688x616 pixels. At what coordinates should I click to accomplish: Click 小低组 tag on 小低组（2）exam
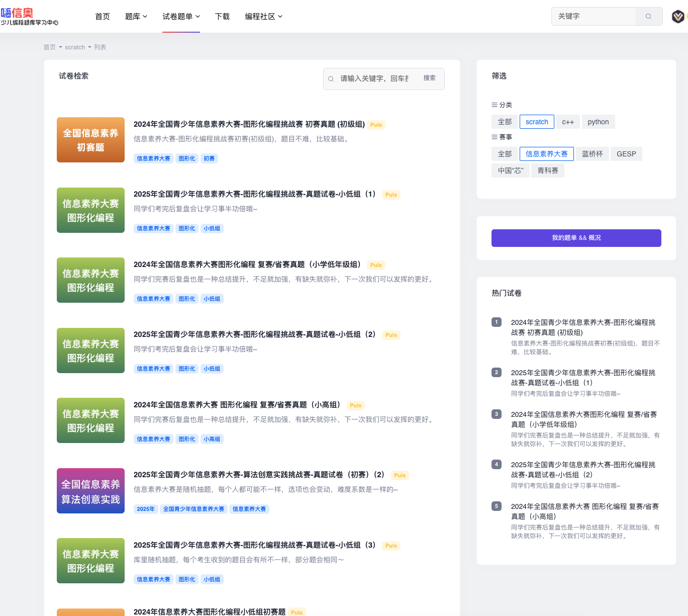pos(212,369)
